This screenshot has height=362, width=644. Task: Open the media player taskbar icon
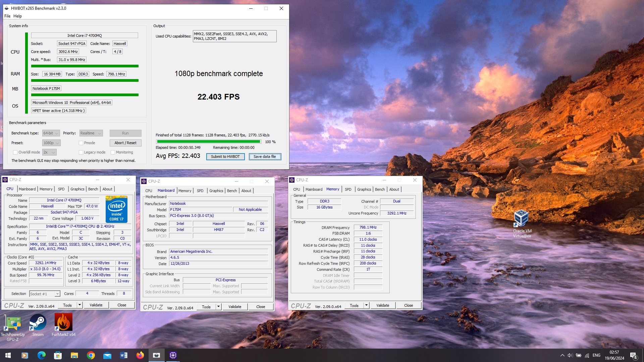pos(25,355)
